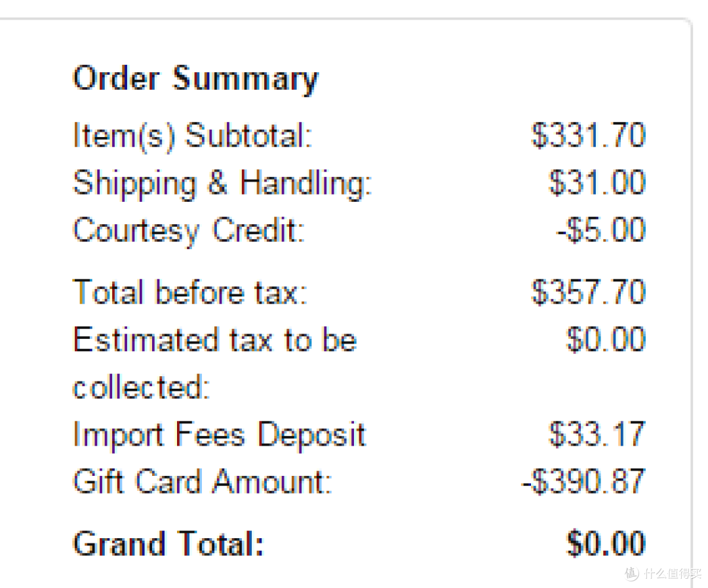The width and height of the screenshot is (708, 588).
Task: Click the Order Summary heading
Action: point(195,79)
